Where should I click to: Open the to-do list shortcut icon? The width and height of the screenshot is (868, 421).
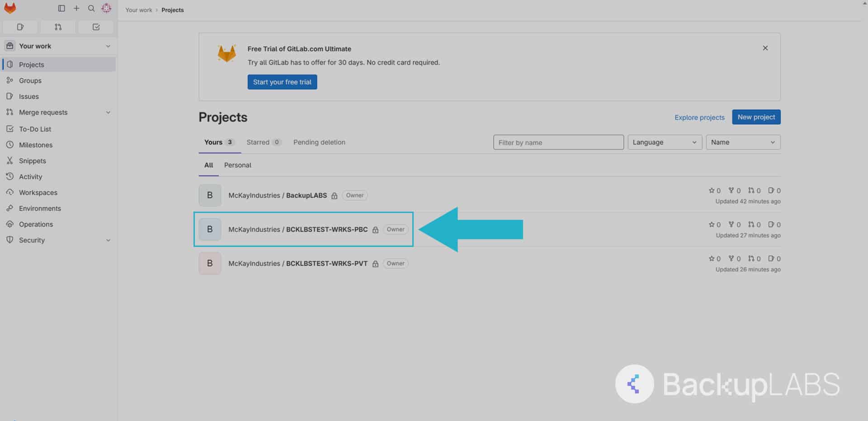(95, 27)
